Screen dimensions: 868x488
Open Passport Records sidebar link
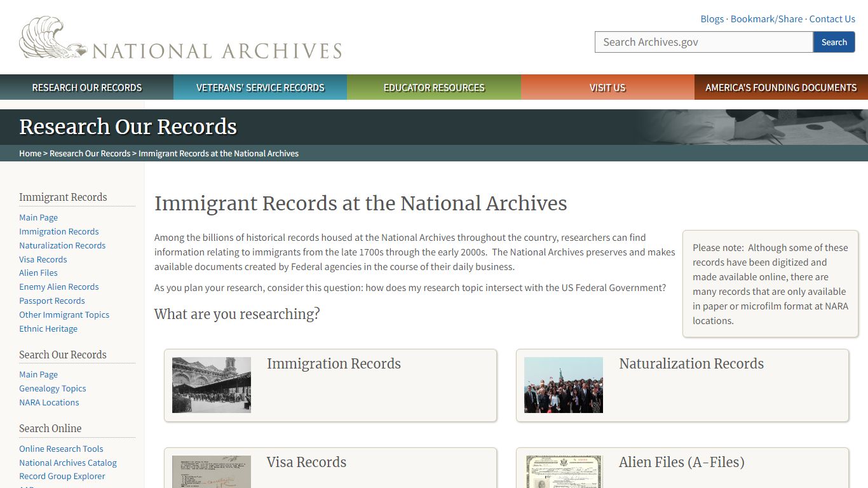pyautogui.click(x=51, y=301)
